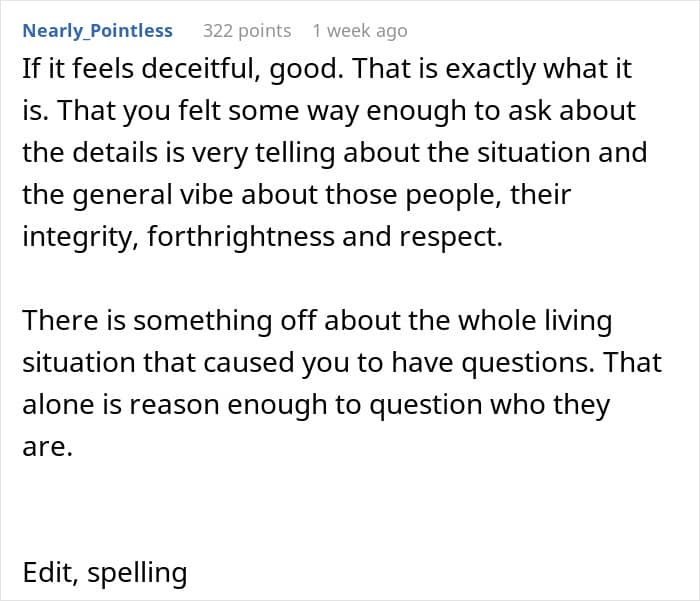
Task: Click the word 'forthrightness' in the comment
Action: click(x=241, y=237)
